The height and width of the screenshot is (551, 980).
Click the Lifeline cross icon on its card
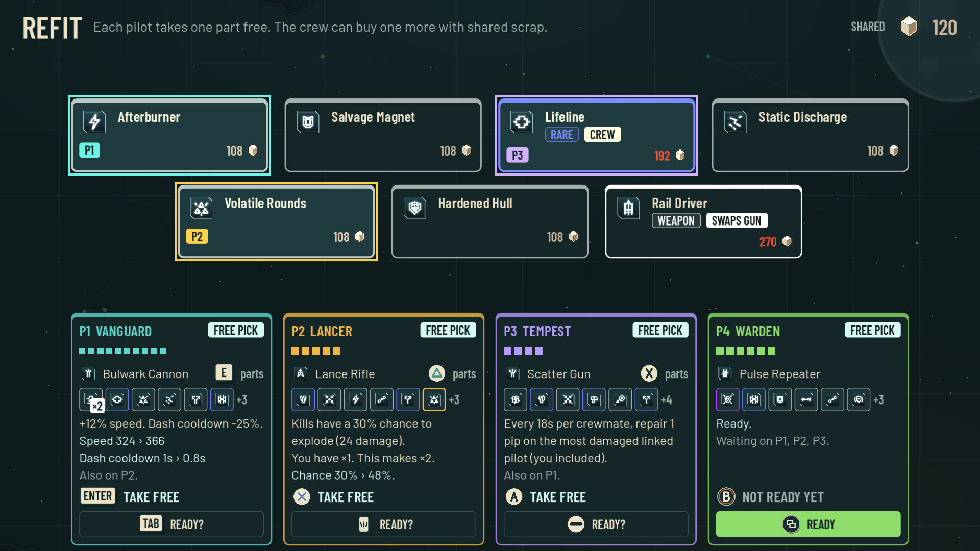click(522, 122)
